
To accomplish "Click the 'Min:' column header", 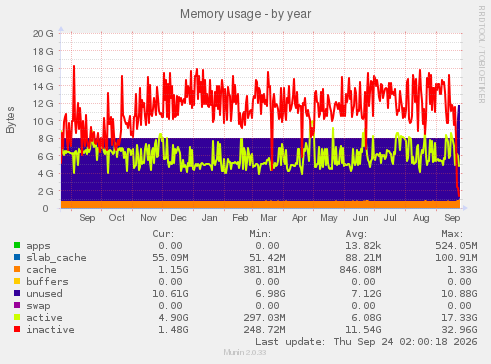I will (x=260, y=234).
